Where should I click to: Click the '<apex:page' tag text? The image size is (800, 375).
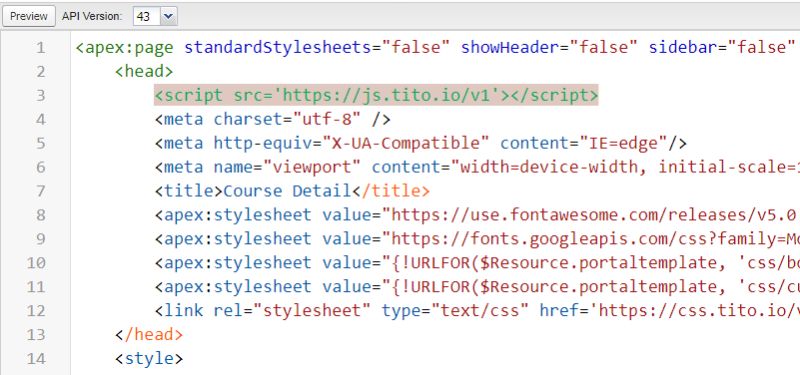tap(124, 48)
